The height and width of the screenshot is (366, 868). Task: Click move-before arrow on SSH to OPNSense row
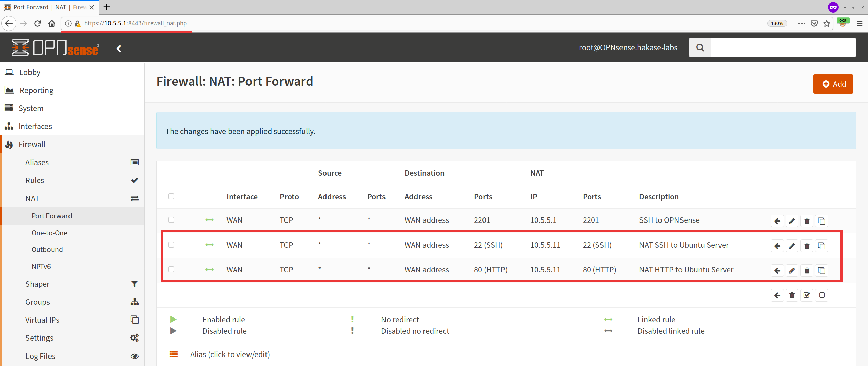click(x=777, y=221)
